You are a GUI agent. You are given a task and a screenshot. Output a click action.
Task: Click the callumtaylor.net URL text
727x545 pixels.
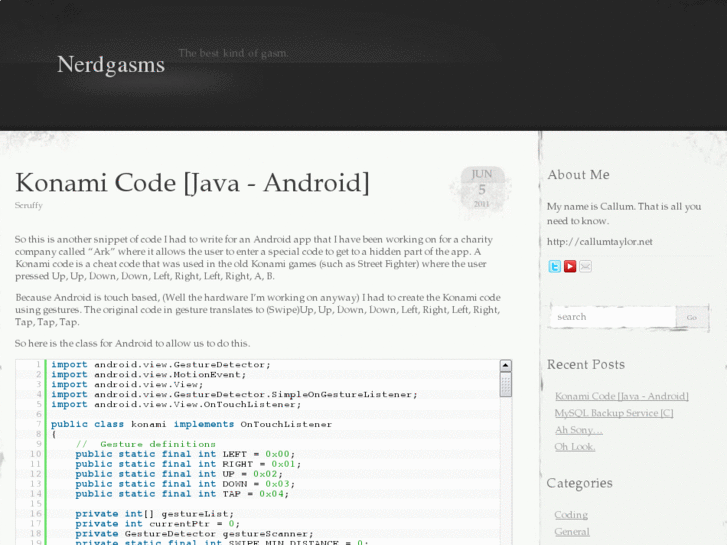pyautogui.click(x=599, y=242)
